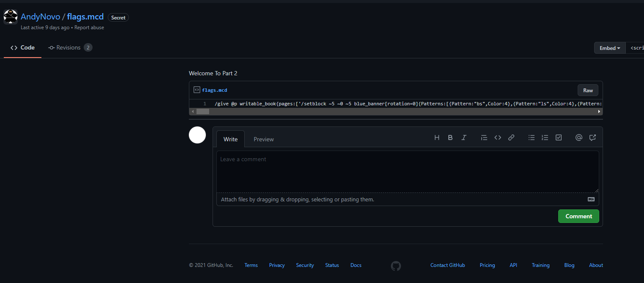The height and width of the screenshot is (283, 644).
Task: Add a link icon in comment toolbar
Action: [x=511, y=137]
